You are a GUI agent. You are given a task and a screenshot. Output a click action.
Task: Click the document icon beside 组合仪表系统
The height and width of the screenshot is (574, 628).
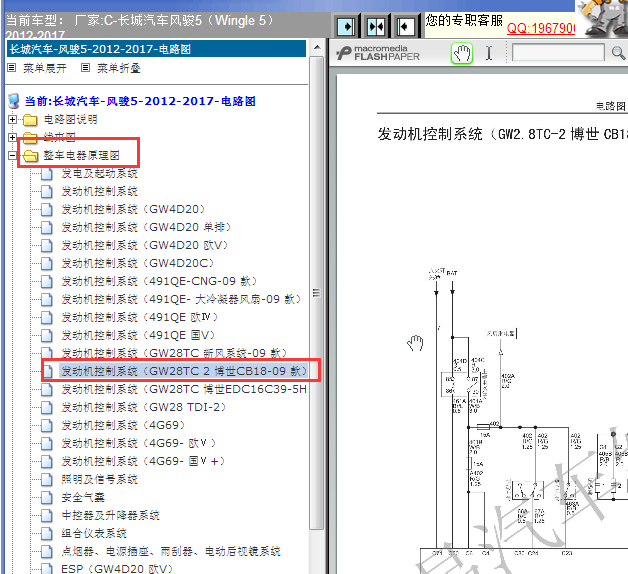click(47, 533)
